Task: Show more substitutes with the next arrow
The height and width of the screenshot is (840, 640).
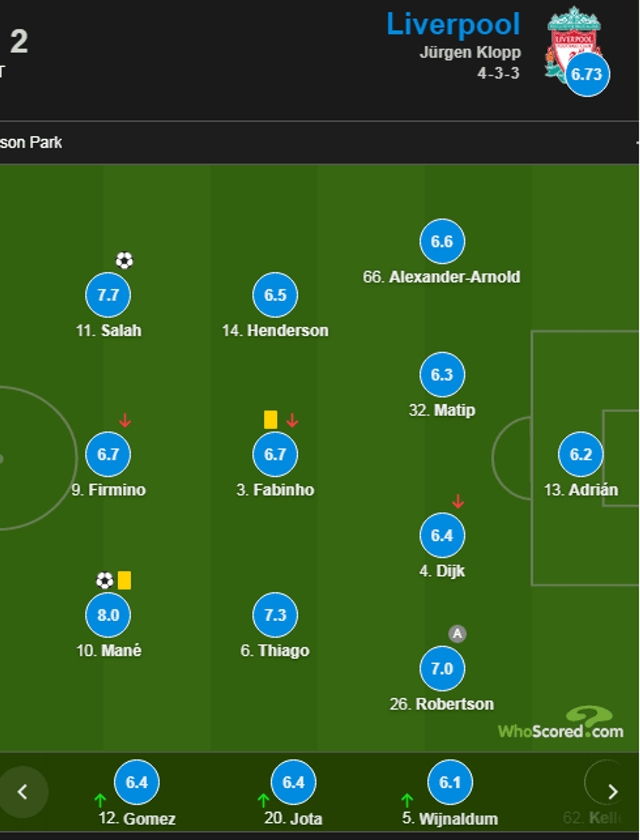Action: pos(613,792)
